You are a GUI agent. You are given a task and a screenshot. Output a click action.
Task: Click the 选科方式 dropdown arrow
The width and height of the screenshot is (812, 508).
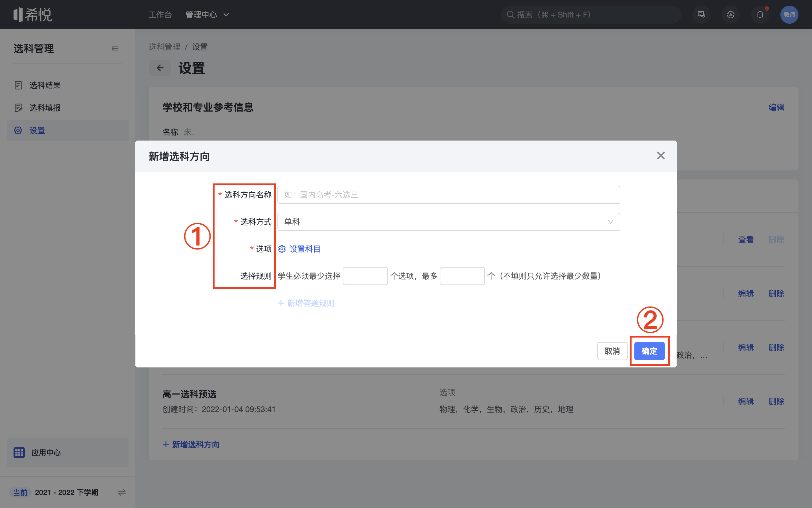tap(610, 222)
